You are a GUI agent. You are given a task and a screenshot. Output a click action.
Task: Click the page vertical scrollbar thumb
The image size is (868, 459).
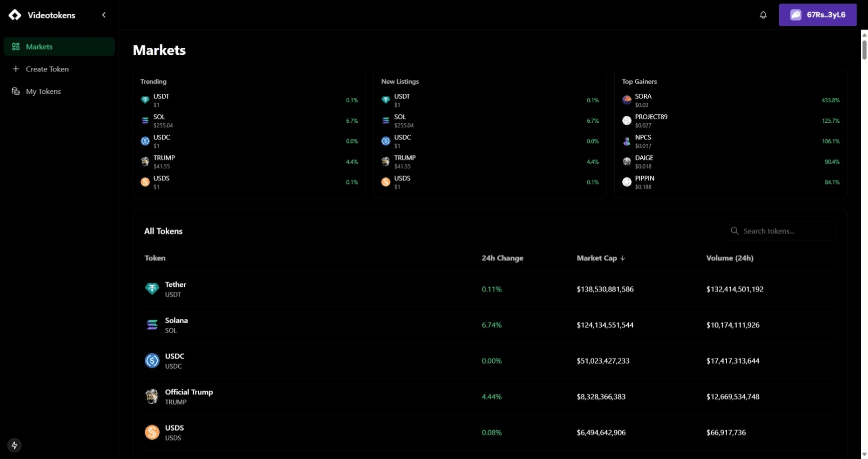coord(864,50)
